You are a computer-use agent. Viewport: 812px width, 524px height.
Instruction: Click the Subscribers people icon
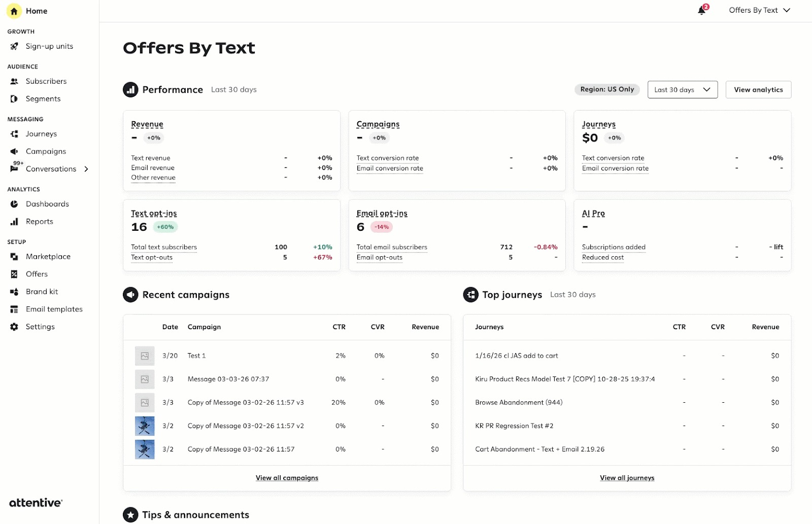pos(14,81)
